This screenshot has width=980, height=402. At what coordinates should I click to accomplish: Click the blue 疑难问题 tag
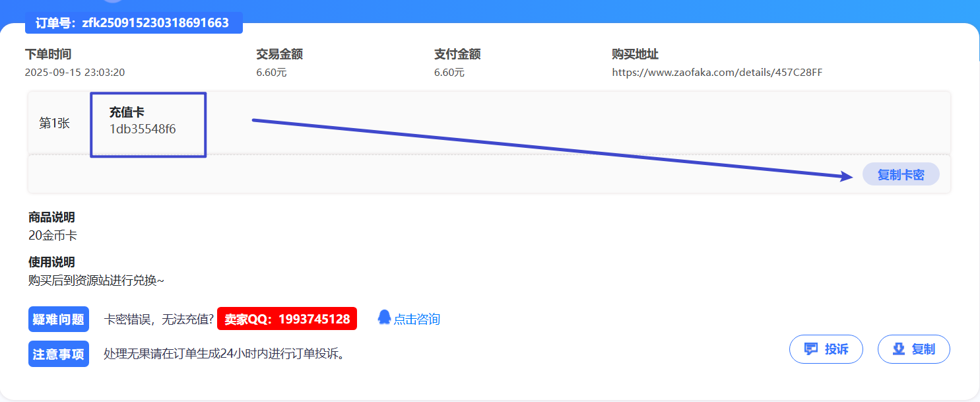click(x=59, y=319)
